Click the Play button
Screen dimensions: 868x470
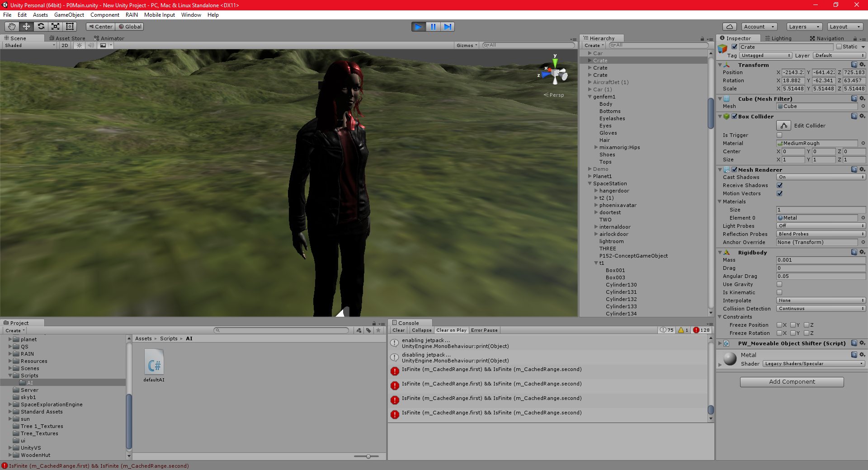(x=419, y=27)
